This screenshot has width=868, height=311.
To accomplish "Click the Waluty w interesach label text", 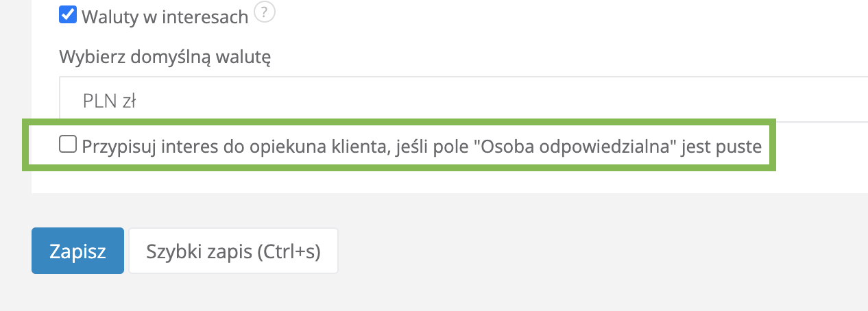I will [165, 16].
